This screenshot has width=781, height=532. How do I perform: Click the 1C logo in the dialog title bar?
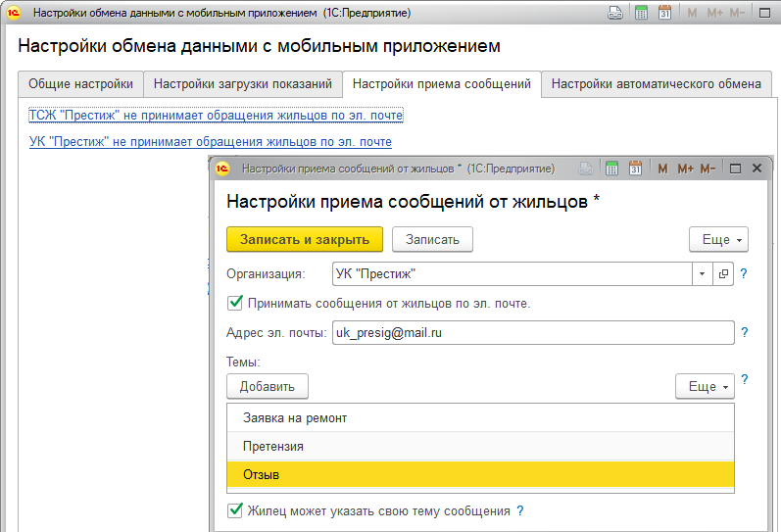click(x=222, y=169)
